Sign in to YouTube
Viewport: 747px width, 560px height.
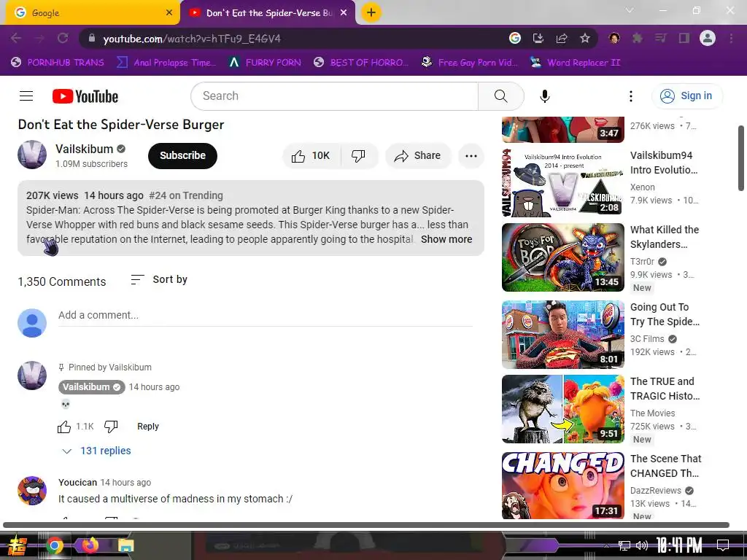pyautogui.click(x=687, y=96)
